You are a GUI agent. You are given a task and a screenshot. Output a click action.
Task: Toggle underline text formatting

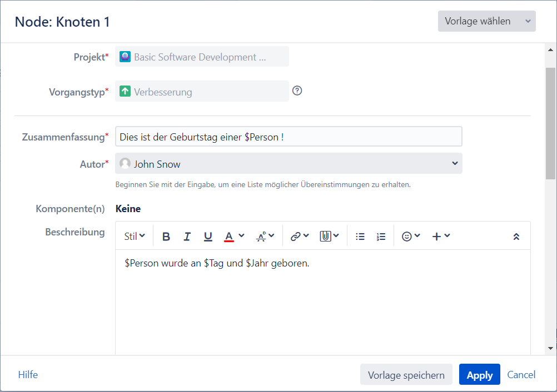coord(208,237)
